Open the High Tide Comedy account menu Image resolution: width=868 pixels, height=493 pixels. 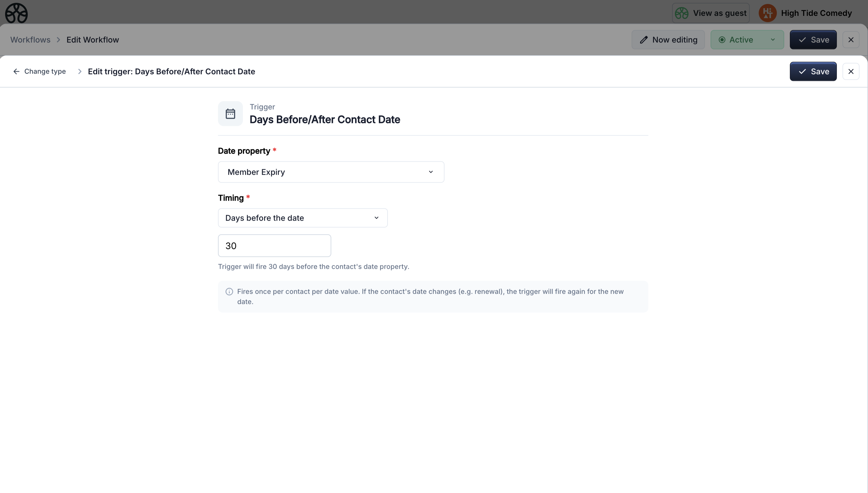[816, 13]
